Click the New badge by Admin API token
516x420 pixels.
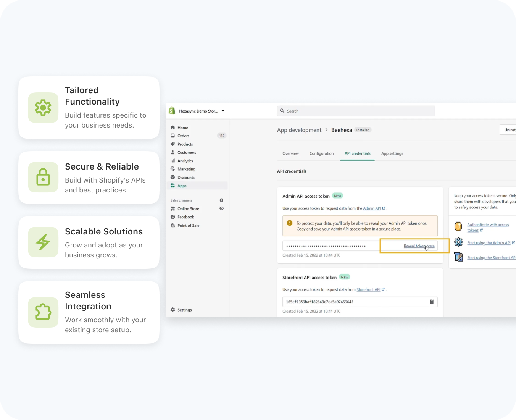click(338, 196)
